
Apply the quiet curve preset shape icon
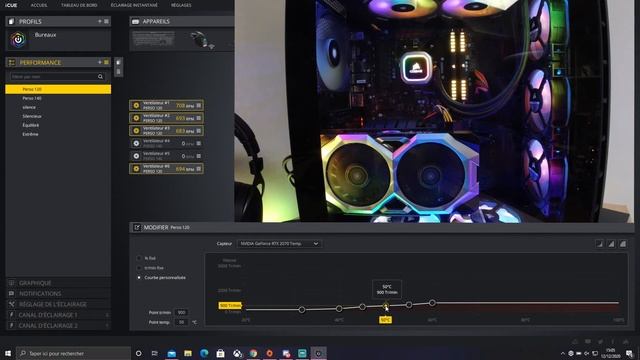tap(599, 244)
